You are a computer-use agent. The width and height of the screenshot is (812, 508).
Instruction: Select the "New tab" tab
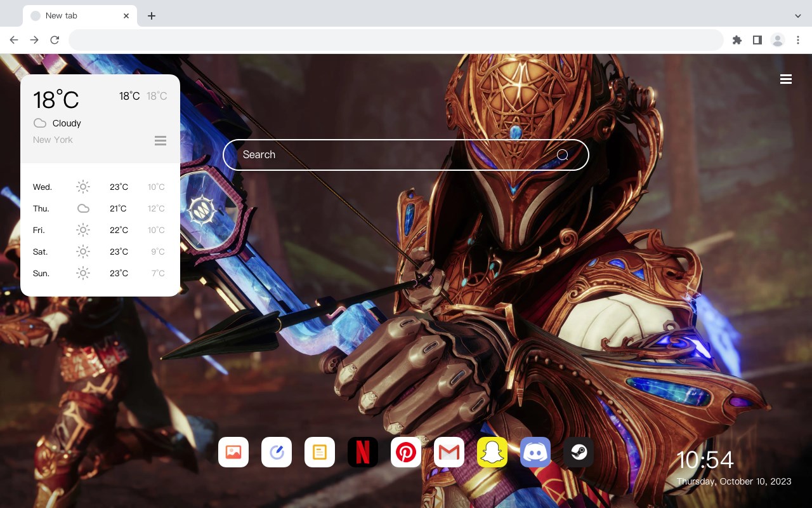coord(80,16)
